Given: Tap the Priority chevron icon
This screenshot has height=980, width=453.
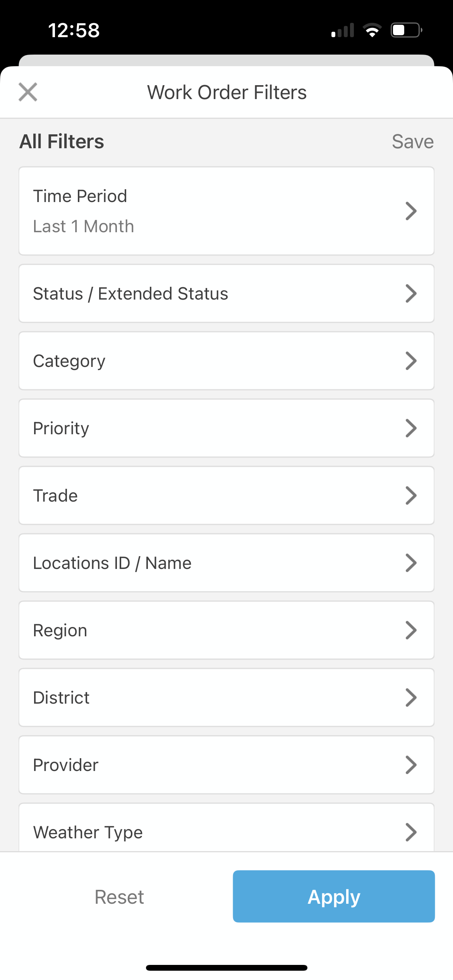Looking at the screenshot, I should pyautogui.click(x=411, y=428).
